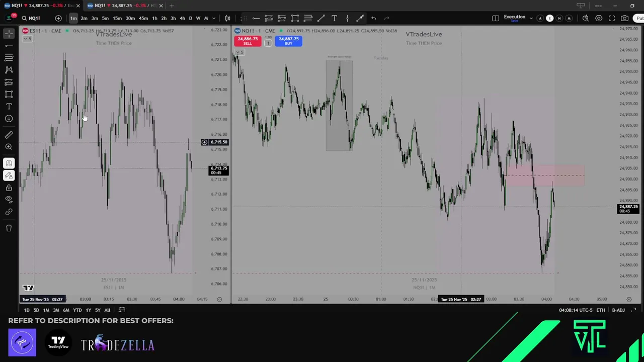This screenshot has height=362, width=644.
Task: Expand NQ1! indicator legend showing 5
Action: click(x=239, y=52)
